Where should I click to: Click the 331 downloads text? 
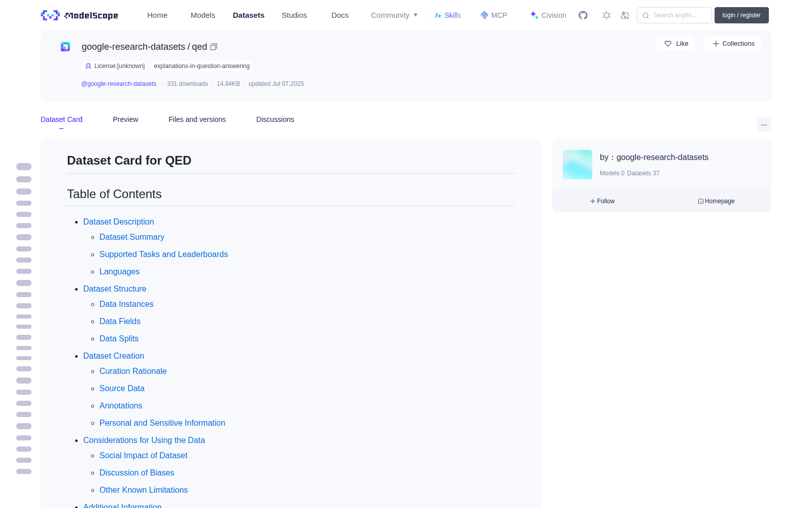click(x=187, y=84)
